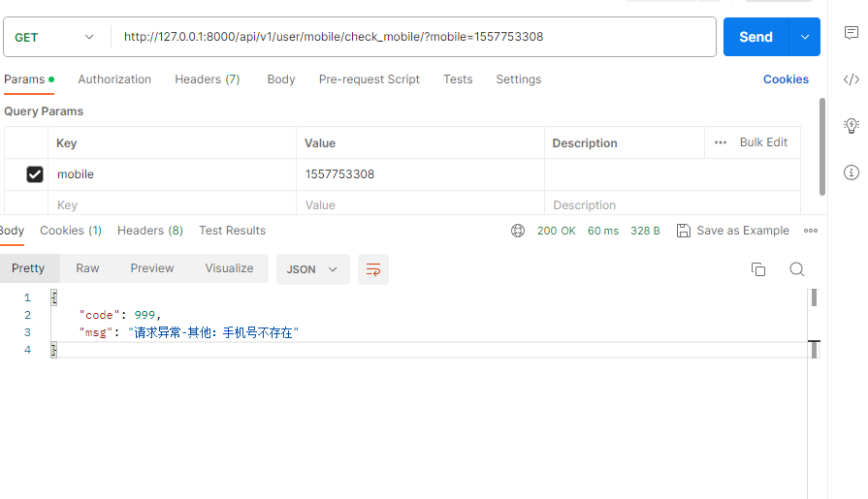Open the Cookies link
868x499 pixels.
787,79
